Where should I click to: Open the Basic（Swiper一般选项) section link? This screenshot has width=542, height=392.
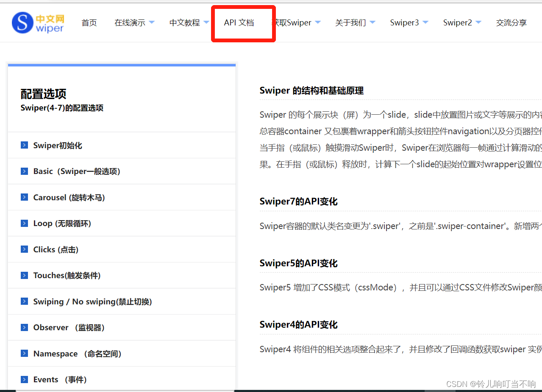tap(77, 171)
